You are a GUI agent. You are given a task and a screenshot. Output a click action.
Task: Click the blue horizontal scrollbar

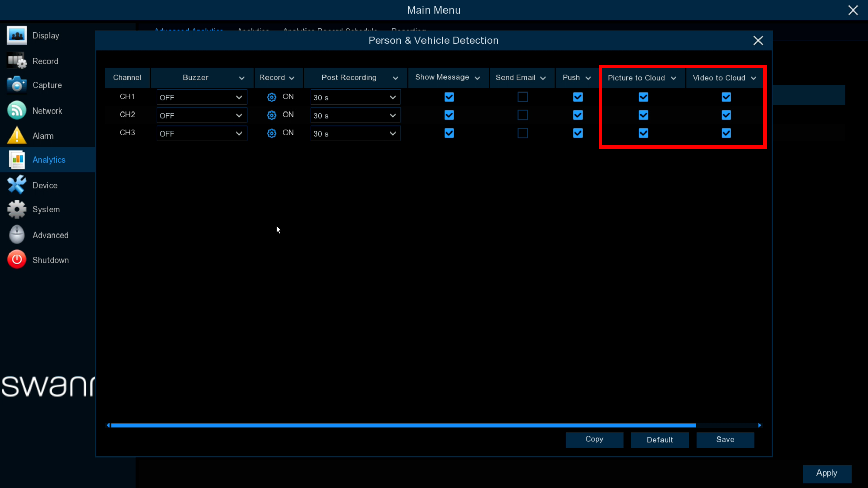coord(403,425)
